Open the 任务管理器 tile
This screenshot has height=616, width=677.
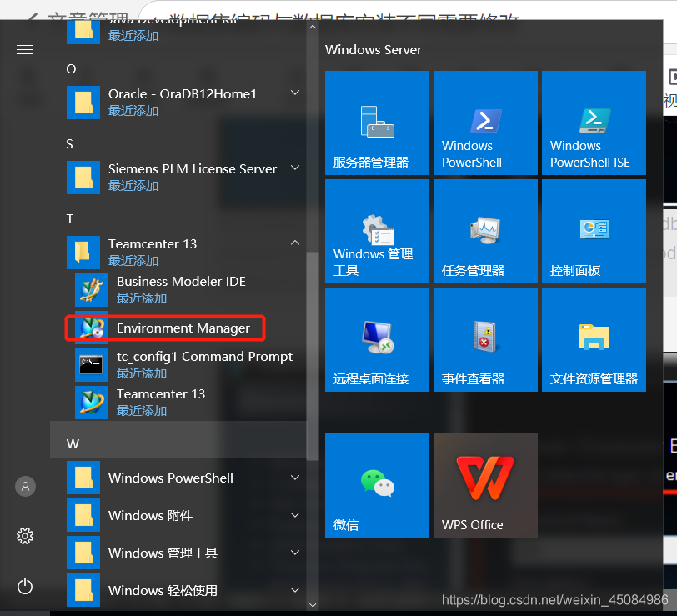tap(485, 231)
